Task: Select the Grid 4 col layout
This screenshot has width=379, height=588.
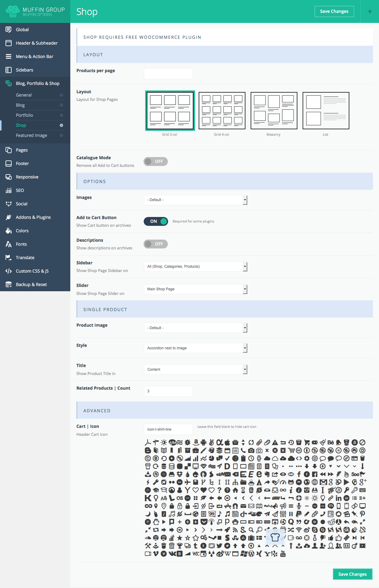Action: click(x=222, y=111)
